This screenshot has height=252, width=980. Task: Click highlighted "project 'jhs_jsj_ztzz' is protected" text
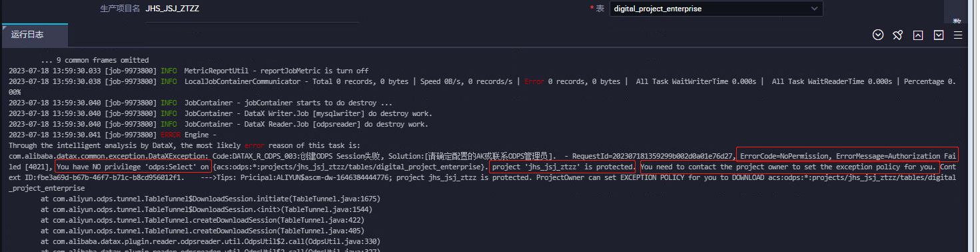(562, 166)
